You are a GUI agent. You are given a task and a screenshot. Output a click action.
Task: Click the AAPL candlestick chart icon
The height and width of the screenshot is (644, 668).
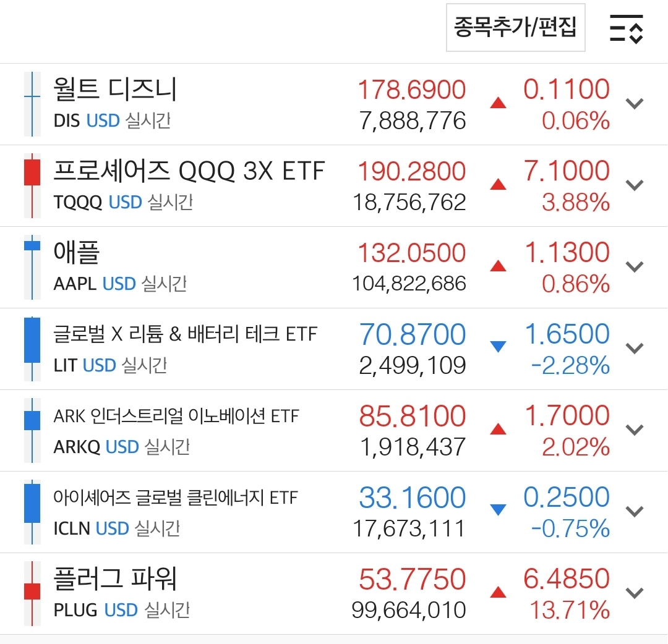pyautogui.click(x=32, y=267)
